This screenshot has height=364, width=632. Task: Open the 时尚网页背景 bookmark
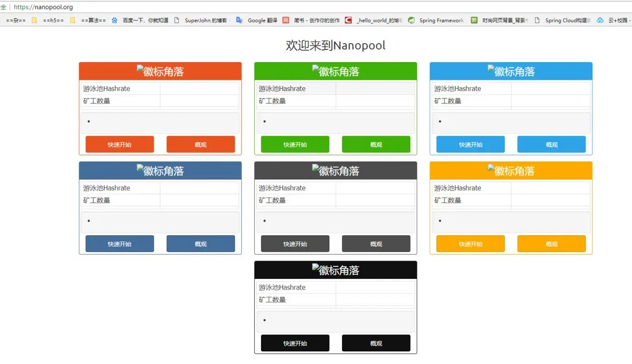click(x=499, y=20)
